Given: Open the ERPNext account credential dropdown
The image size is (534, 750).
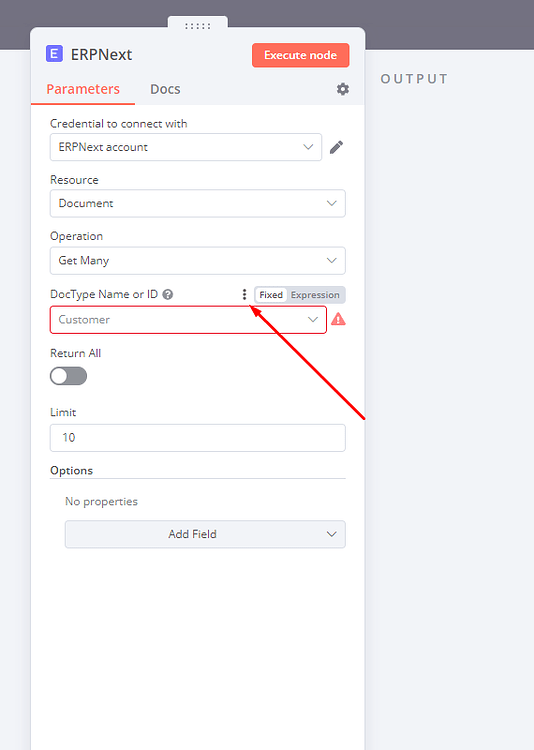Looking at the screenshot, I should tap(186, 147).
